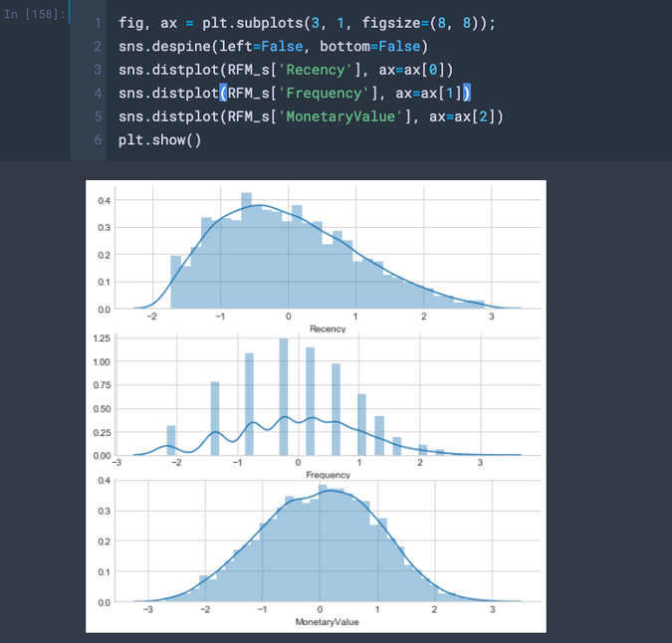
Task: Click the plt.show() line
Action: [x=160, y=140]
